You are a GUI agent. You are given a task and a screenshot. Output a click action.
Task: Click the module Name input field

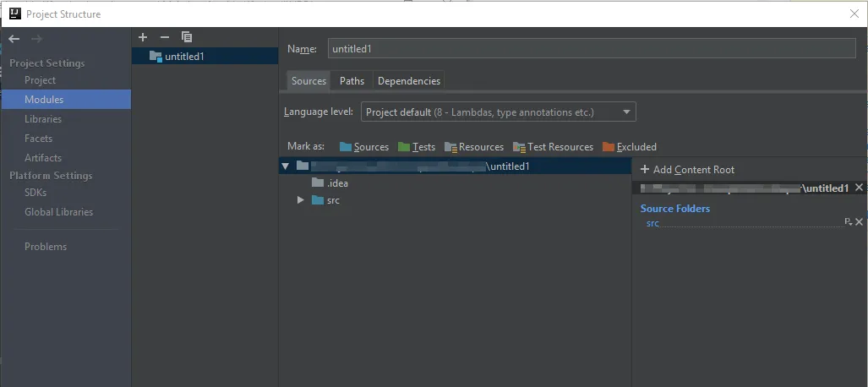[592, 49]
